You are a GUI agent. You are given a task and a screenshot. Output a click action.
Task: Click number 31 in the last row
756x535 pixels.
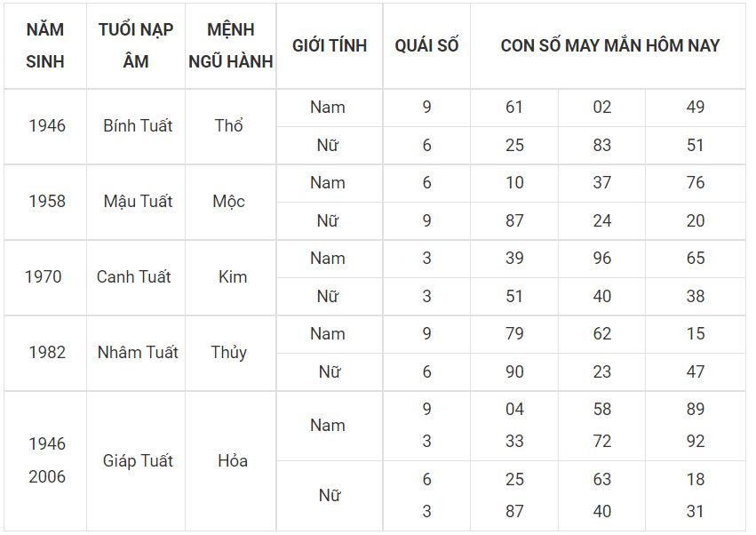tap(696, 511)
